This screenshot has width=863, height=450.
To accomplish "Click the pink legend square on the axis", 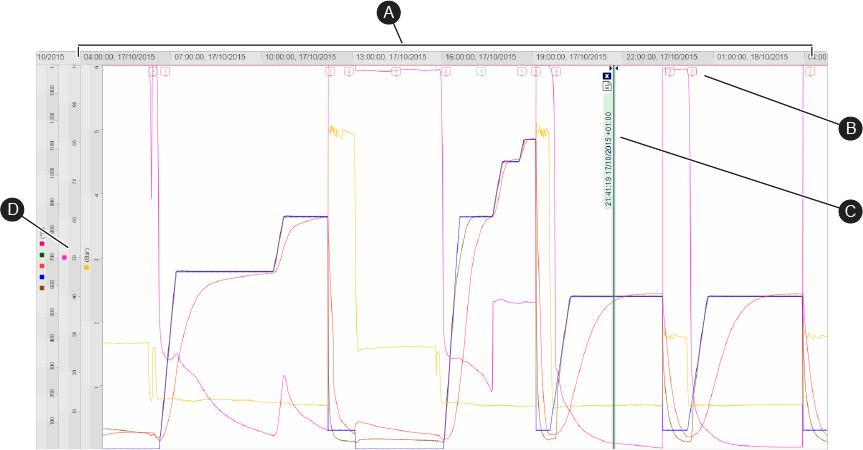I will pos(65,257).
